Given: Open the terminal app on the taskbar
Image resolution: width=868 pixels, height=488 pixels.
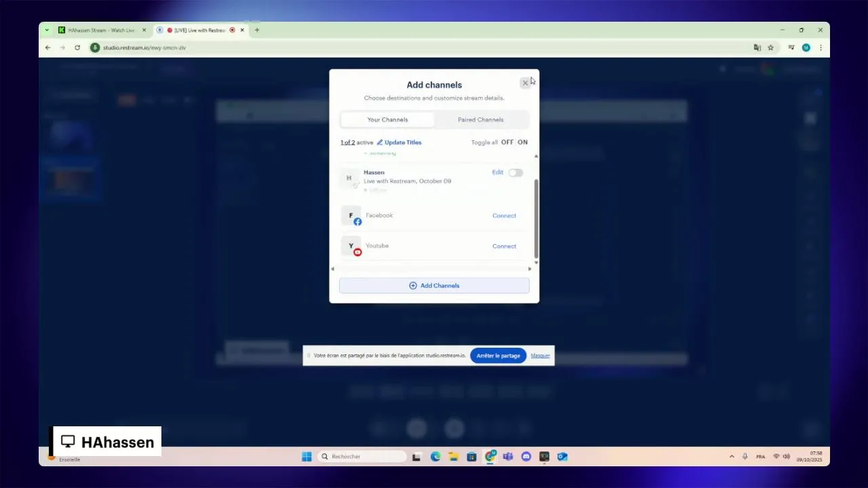Looking at the screenshot, I should pos(544,457).
